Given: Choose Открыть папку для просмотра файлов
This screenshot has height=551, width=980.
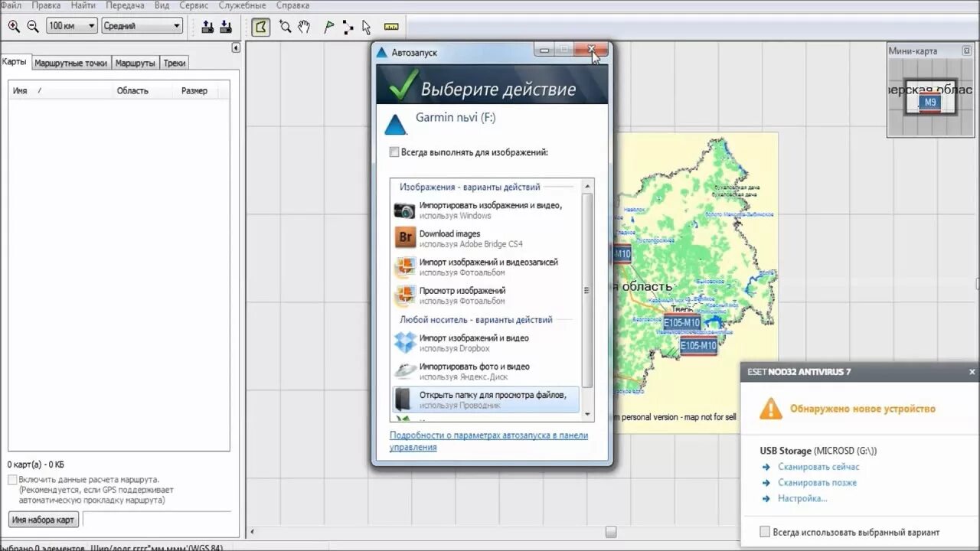Looking at the screenshot, I should click(486, 399).
